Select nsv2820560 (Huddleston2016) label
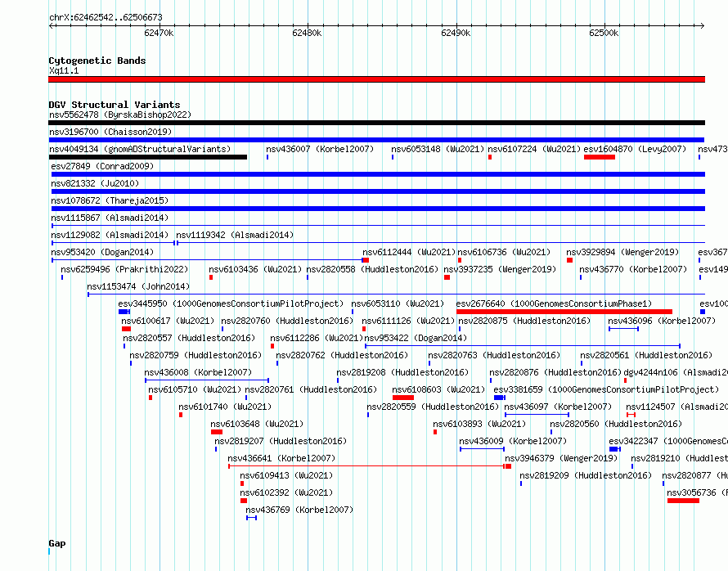Image resolution: width=728 pixels, height=571 pixels. click(x=616, y=424)
